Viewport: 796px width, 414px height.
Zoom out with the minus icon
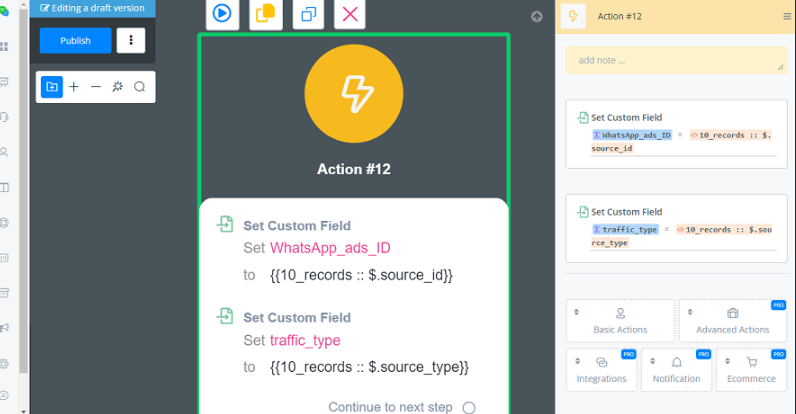pos(96,87)
